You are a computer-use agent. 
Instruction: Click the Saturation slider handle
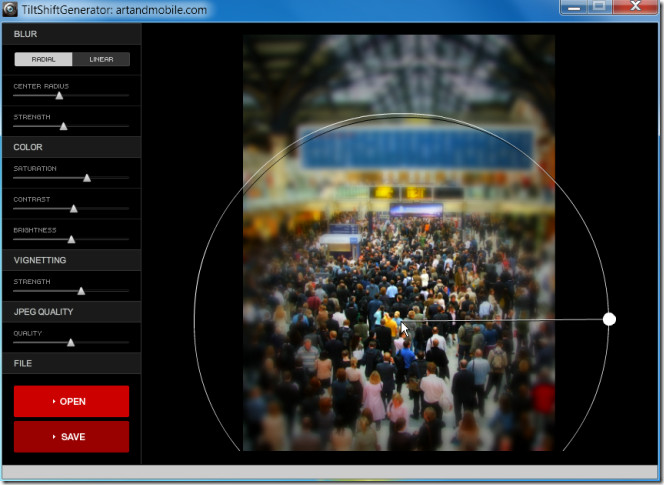pyautogui.click(x=87, y=178)
